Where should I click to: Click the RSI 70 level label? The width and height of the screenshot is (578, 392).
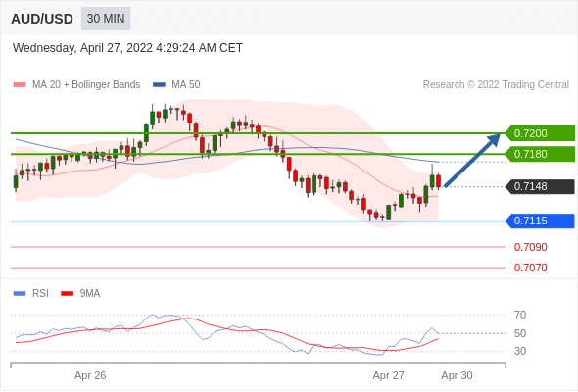coord(520,315)
